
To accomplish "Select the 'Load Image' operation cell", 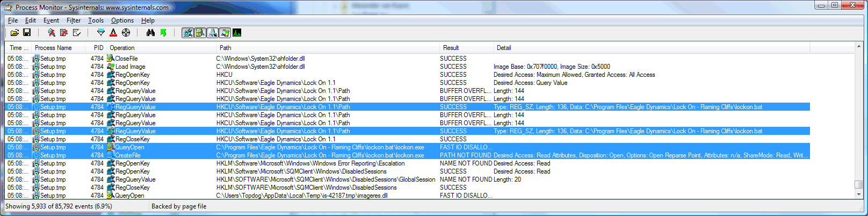I will pyautogui.click(x=130, y=67).
